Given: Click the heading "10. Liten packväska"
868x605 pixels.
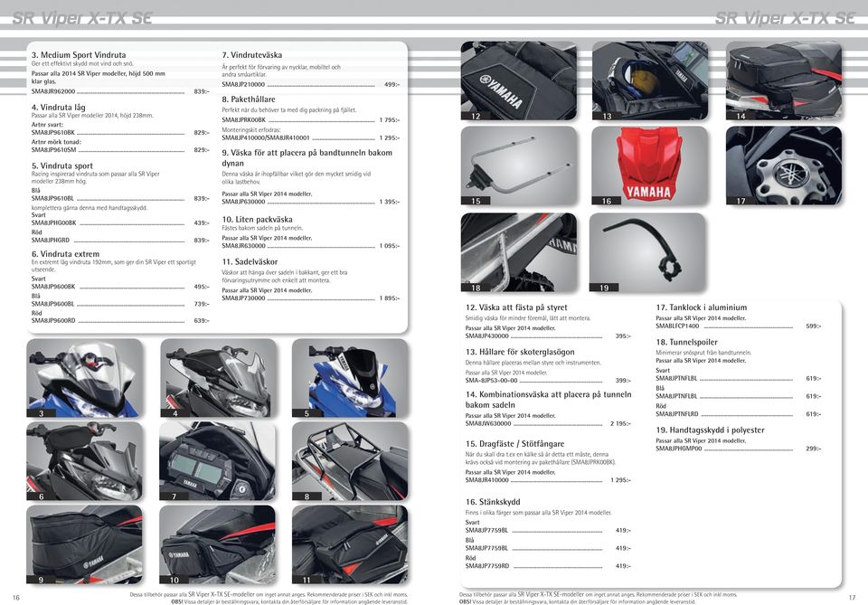Looking at the screenshot, I should 258,219.
